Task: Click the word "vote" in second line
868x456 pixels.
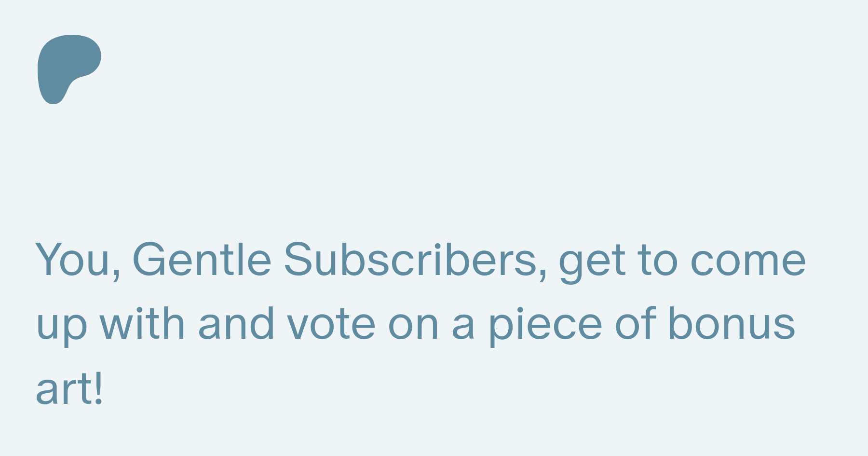Action: coord(331,324)
